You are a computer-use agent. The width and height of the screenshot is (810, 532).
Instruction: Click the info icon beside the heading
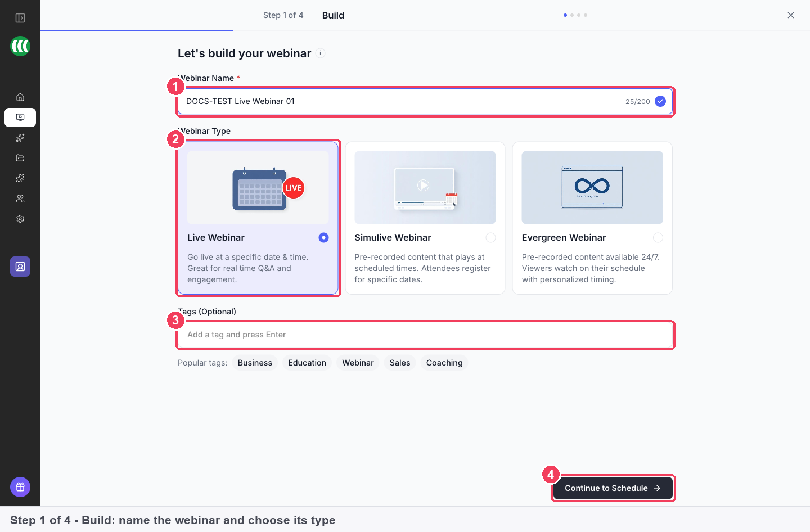pyautogui.click(x=321, y=53)
